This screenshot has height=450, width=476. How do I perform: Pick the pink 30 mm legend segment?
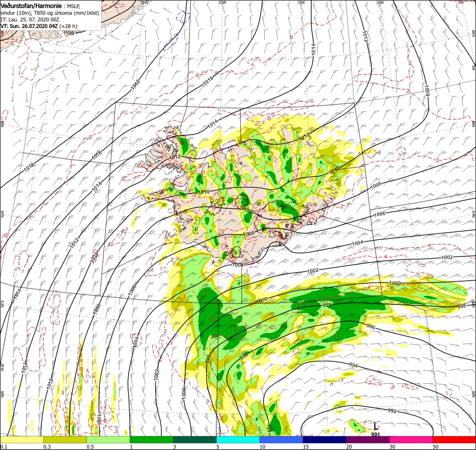(411, 440)
